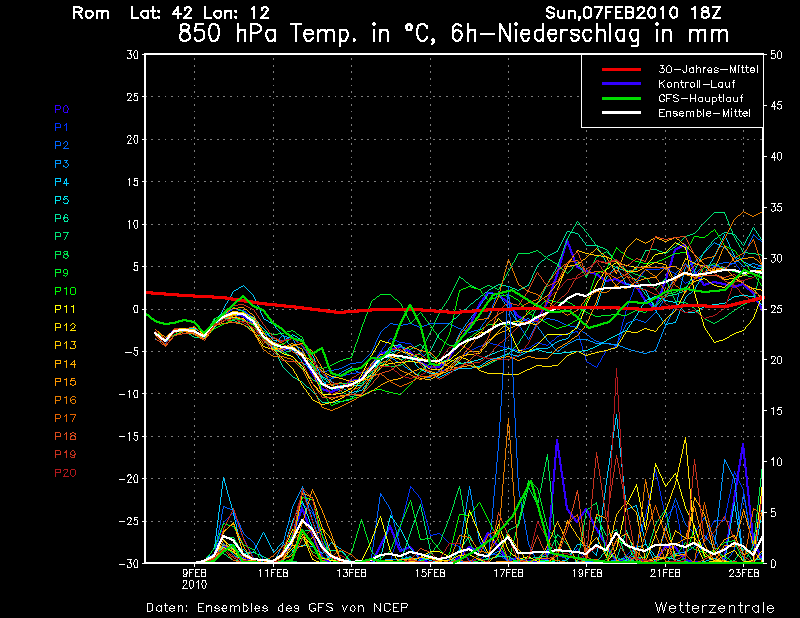
Task: Select the Ensemble-Mittel legend text
Action: 704,113
